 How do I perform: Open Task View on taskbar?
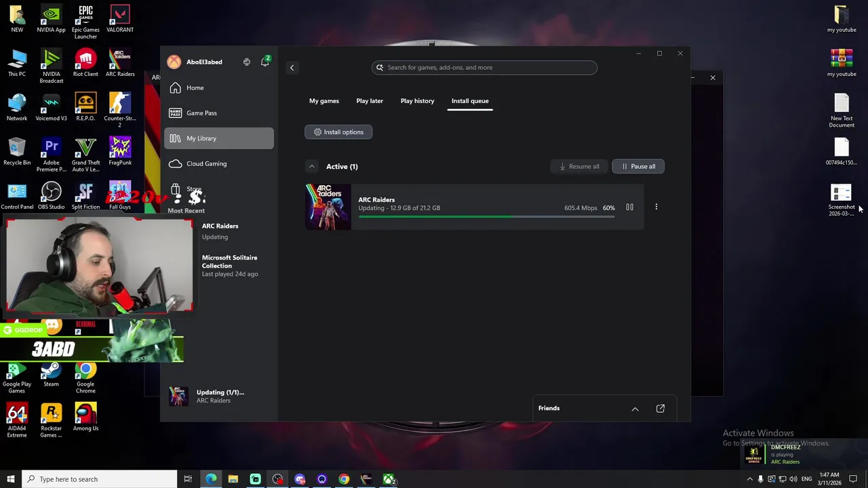(x=188, y=479)
